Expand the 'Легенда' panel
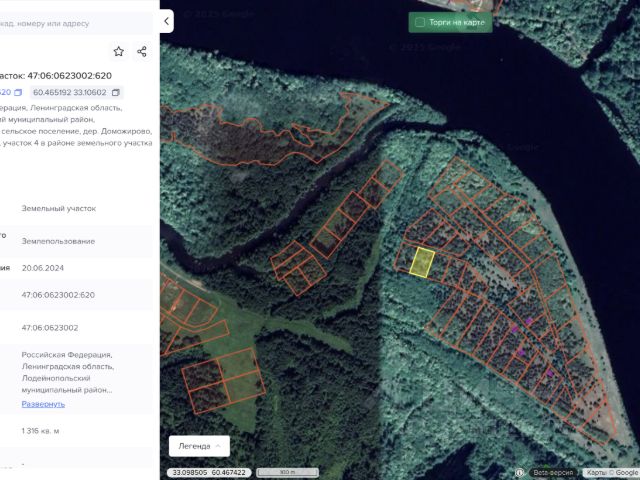The image size is (640, 480). click(199, 446)
